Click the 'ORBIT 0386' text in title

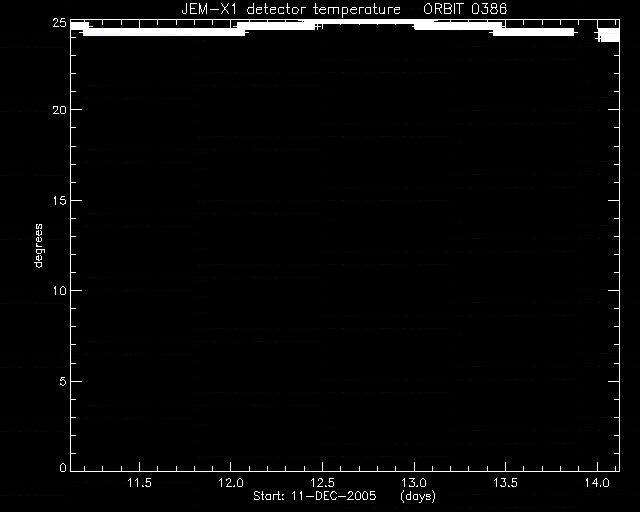pyautogui.click(x=465, y=9)
